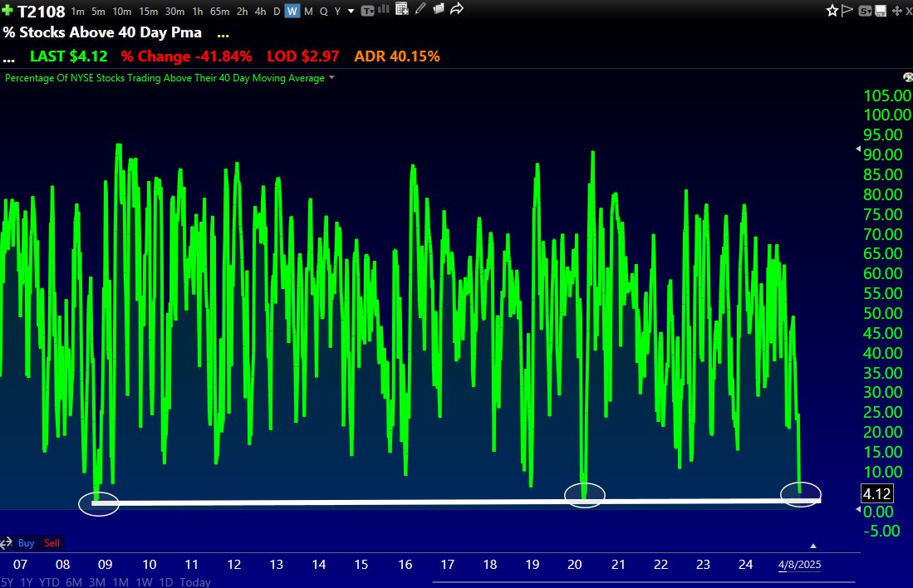Click the floppy disk save icon
Image resolution: width=913 pixels, height=588 pixels.
pyautogui.click(x=881, y=11)
